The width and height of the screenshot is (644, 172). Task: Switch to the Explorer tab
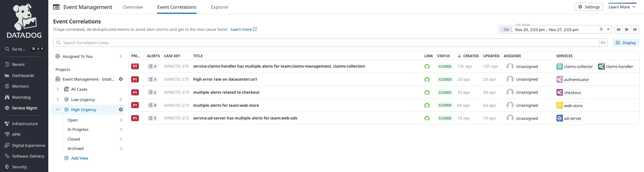coord(219,7)
